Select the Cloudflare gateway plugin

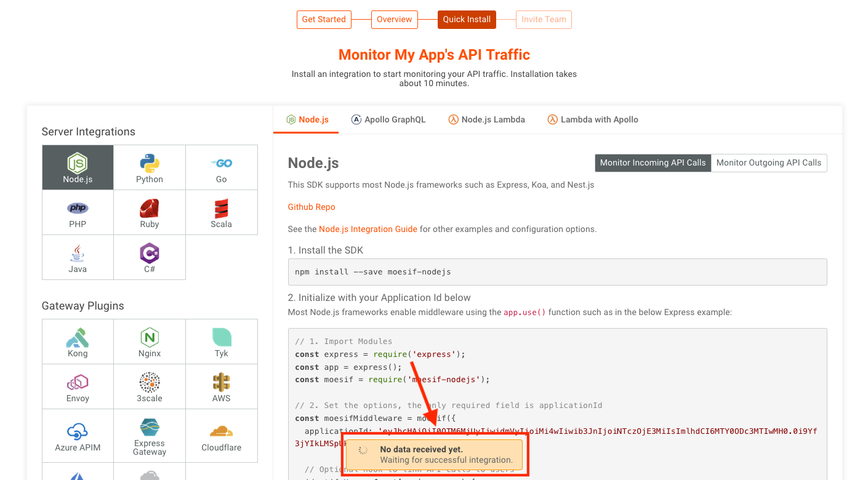[x=221, y=435]
